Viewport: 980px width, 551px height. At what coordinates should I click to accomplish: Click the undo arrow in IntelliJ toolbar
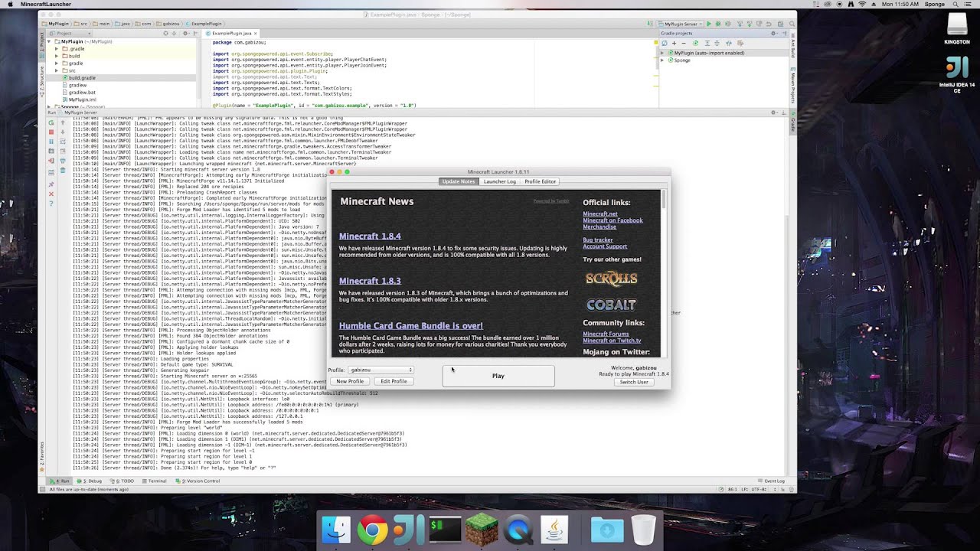point(768,24)
